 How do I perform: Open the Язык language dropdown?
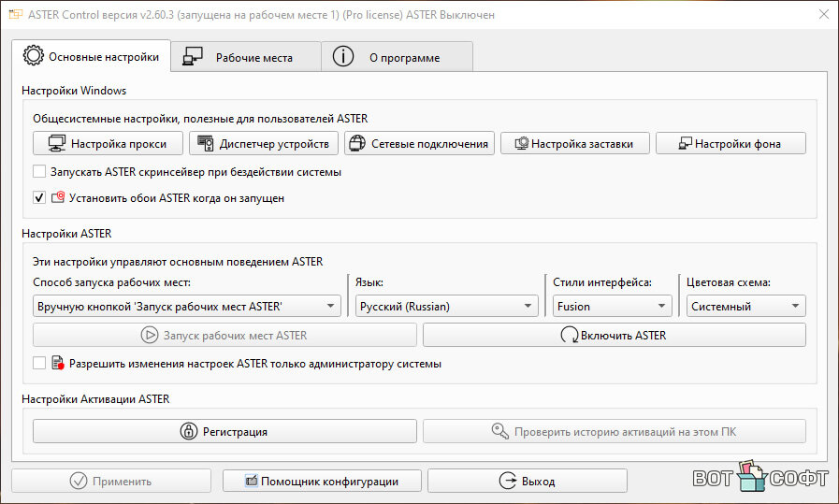click(446, 306)
